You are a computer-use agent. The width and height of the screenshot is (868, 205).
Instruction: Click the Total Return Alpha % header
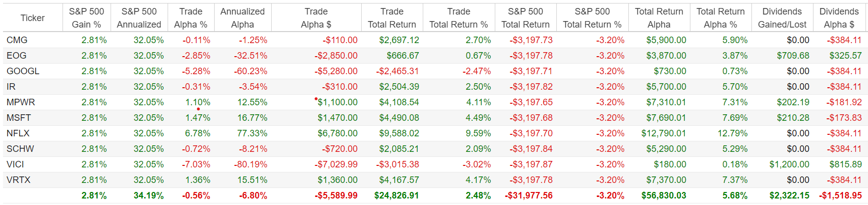point(720,18)
